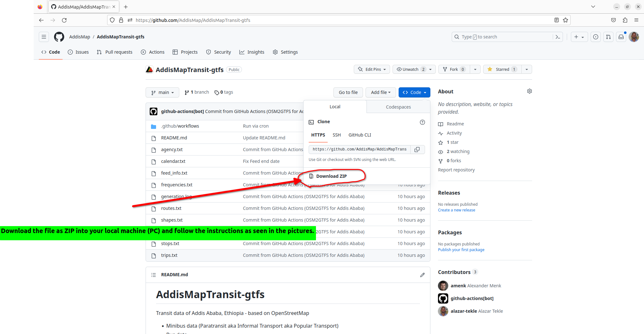The height and width of the screenshot is (334, 644).
Task: Edit README.md with the pencil icon
Action: pyautogui.click(x=422, y=275)
